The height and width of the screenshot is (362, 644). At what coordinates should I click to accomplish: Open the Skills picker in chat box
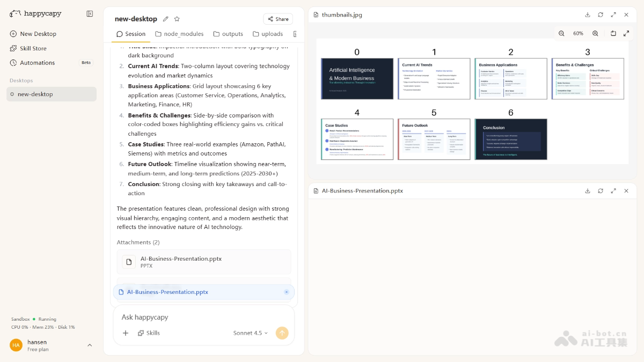coord(149,333)
